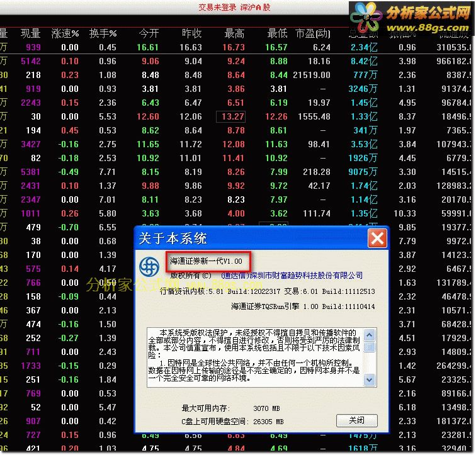Close the 关于本系统 dialog with the red X
The image size is (476, 455).
[x=377, y=238]
